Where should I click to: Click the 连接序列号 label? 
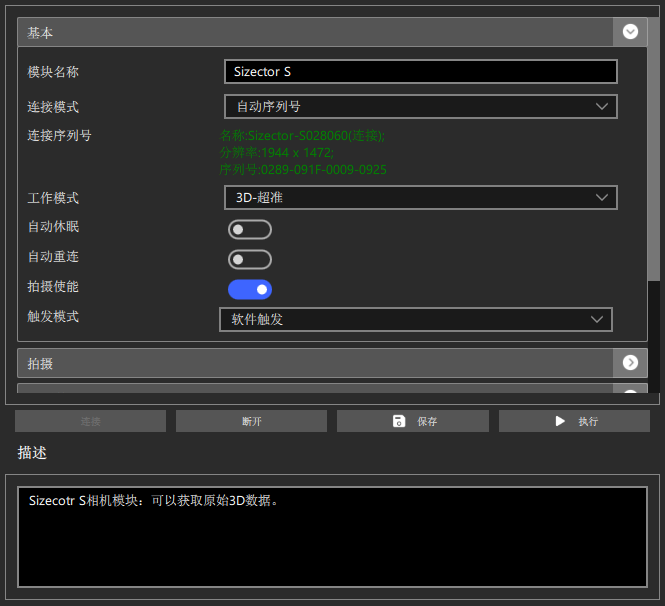click(x=59, y=136)
